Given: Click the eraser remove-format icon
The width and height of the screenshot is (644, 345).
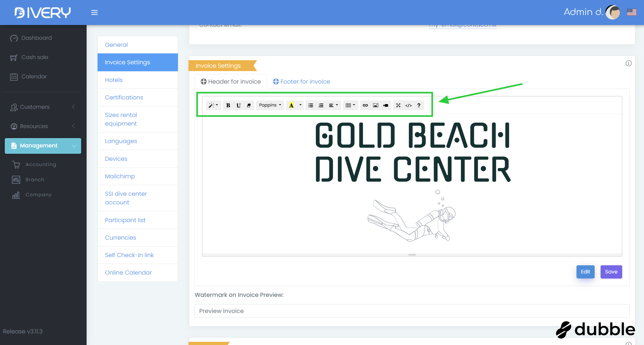Looking at the screenshot, I should [249, 105].
